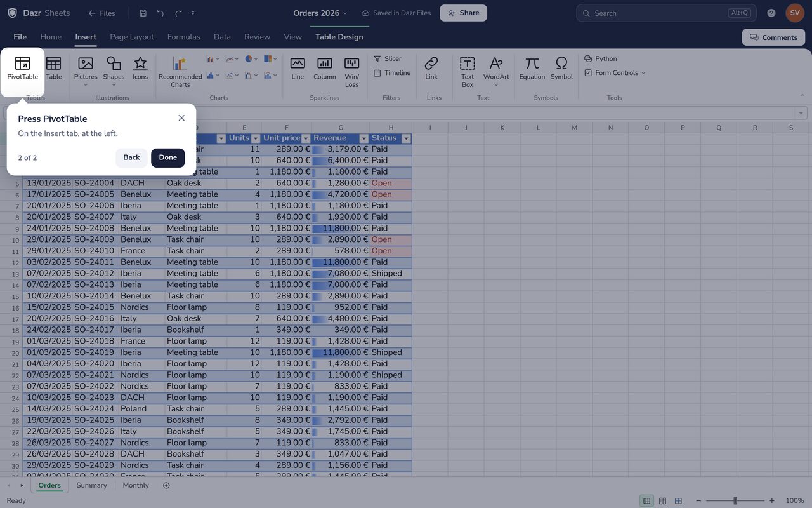The height and width of the screenshot is (508, 812).
Task: Open the Page Layout ribbon tab
Action: (x=132, y=37)
